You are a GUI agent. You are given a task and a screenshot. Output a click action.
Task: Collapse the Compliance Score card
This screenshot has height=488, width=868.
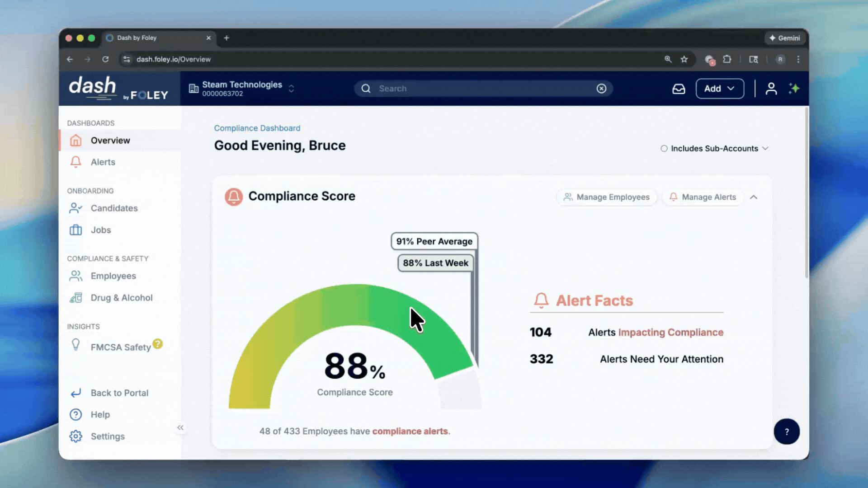(754, 197)
